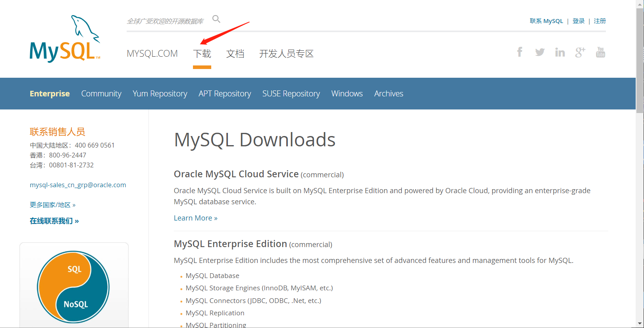Open the 更多国家/地区 link
Viewport: 644px width, 328px height.
click(x=52, y=205)
